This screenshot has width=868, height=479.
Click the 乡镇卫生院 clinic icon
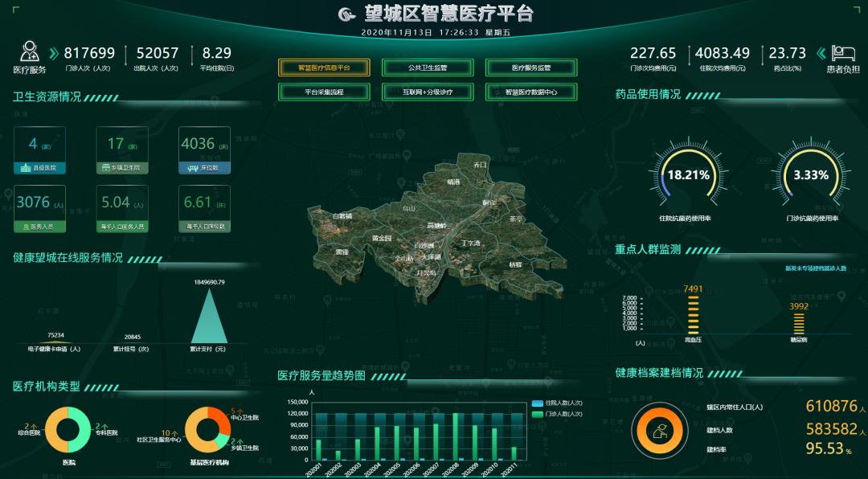click(107, 167)
